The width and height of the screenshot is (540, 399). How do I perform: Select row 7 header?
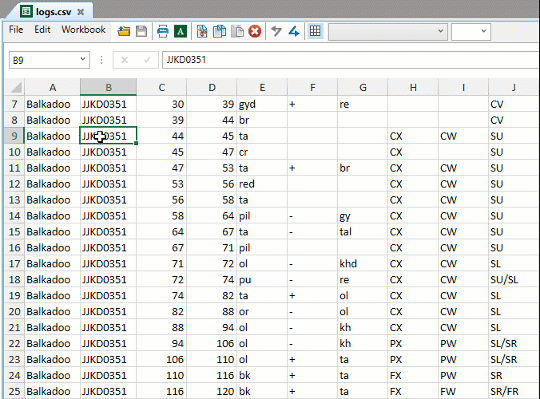[14, 104]
